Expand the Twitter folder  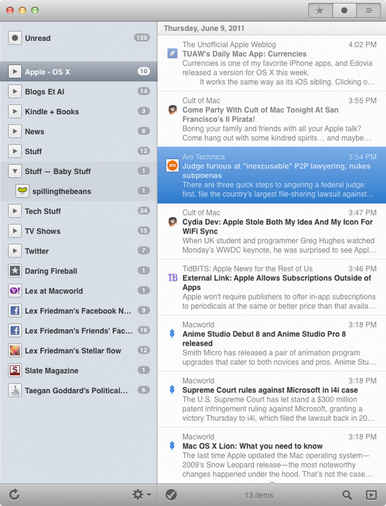(x=15, y=251)
